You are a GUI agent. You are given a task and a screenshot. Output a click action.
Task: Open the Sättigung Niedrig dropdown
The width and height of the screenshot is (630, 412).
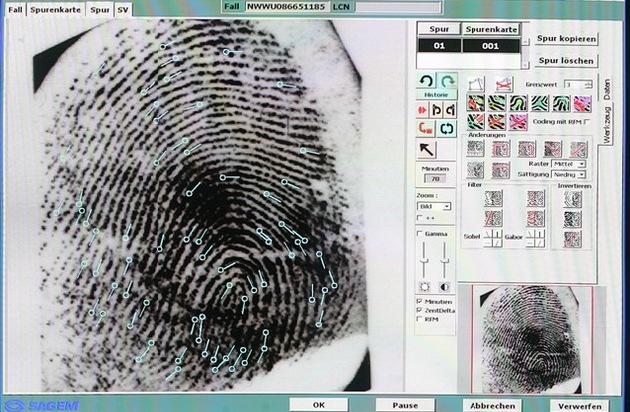pos(567,174)
